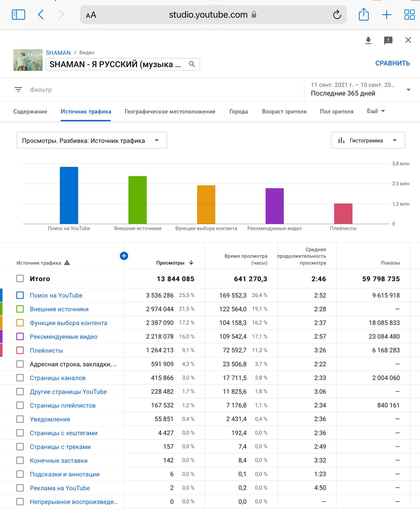Click pink Плейлисты chart bar
Viewport: 420px width, 518px height.
coord(343,214)
